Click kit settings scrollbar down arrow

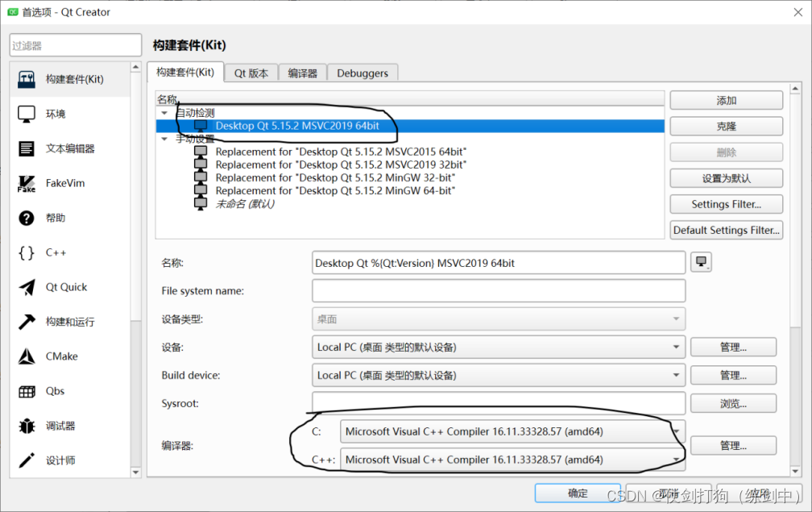795,471
